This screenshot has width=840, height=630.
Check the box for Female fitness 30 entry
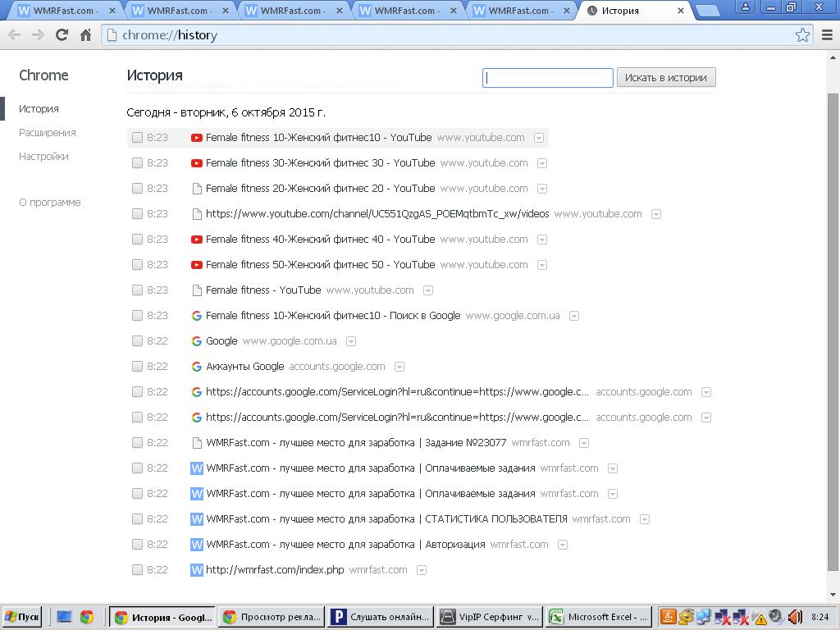point(137,163)
